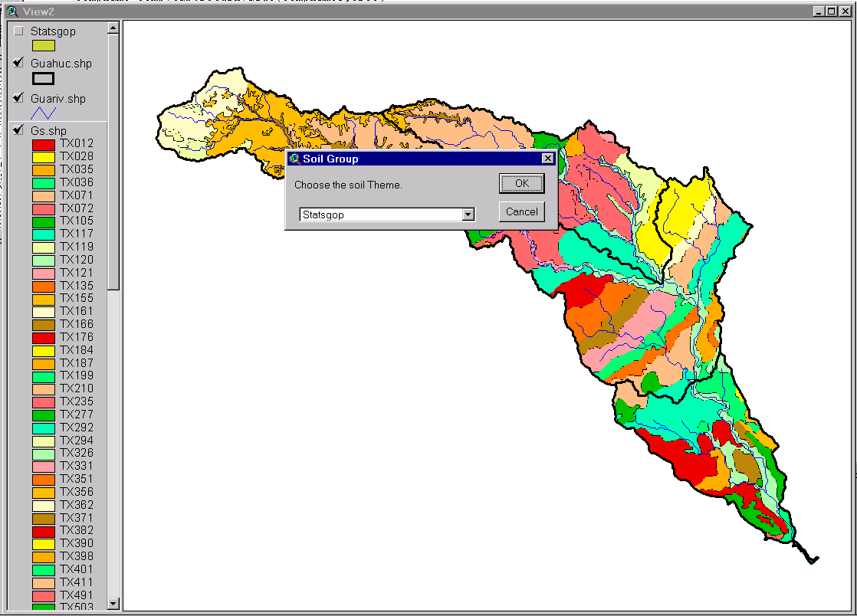Click the Soil Group dialog title icon
This screenshot has width=857, height=616.
[294, 159]
